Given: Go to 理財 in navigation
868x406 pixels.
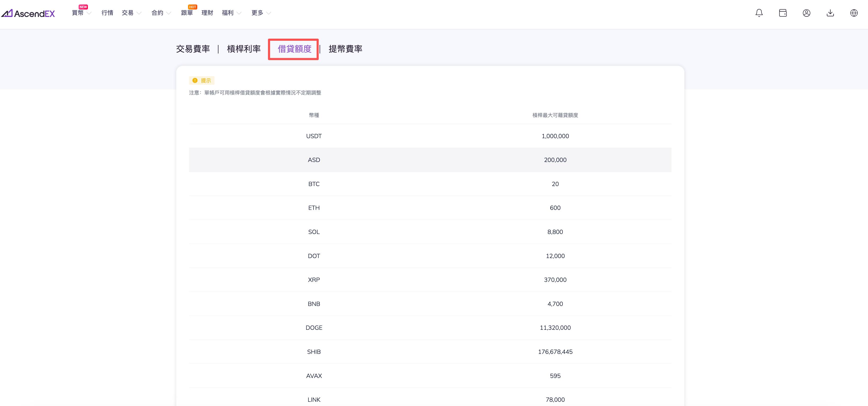Looking at the screenshot, I should (x=207, y=13).
